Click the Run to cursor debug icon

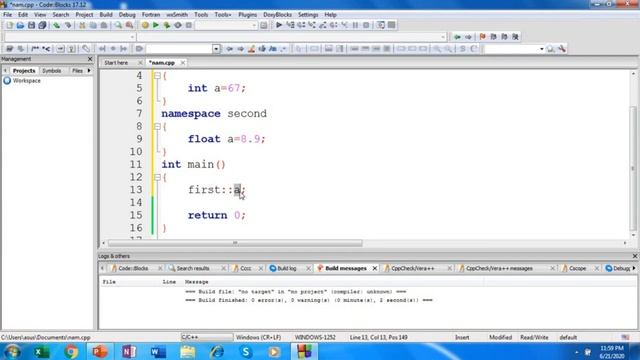click(290, 25)
